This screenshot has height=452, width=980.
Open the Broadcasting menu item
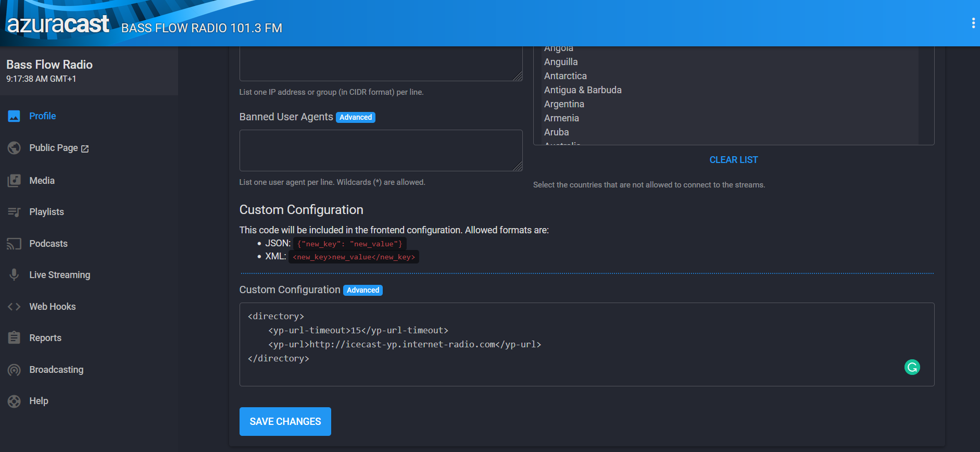tap(56, 370)
